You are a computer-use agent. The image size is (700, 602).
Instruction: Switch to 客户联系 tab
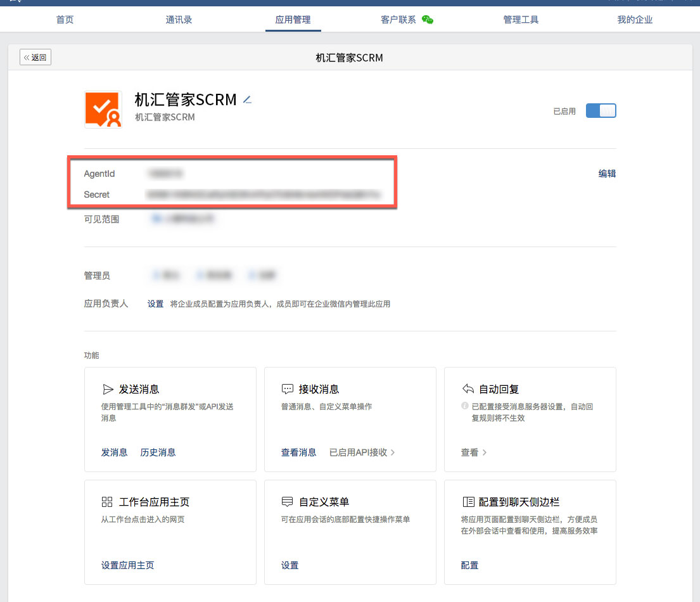[x=398, y=20]
